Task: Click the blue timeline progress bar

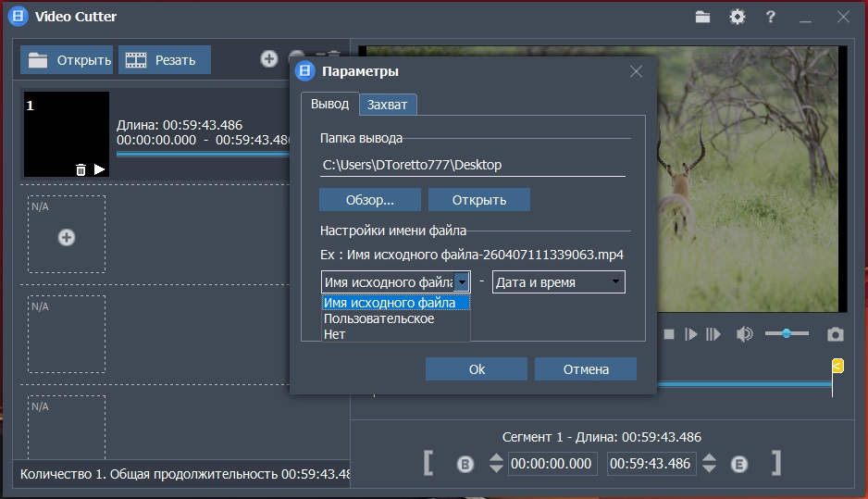Action: (x=744, y=383)
